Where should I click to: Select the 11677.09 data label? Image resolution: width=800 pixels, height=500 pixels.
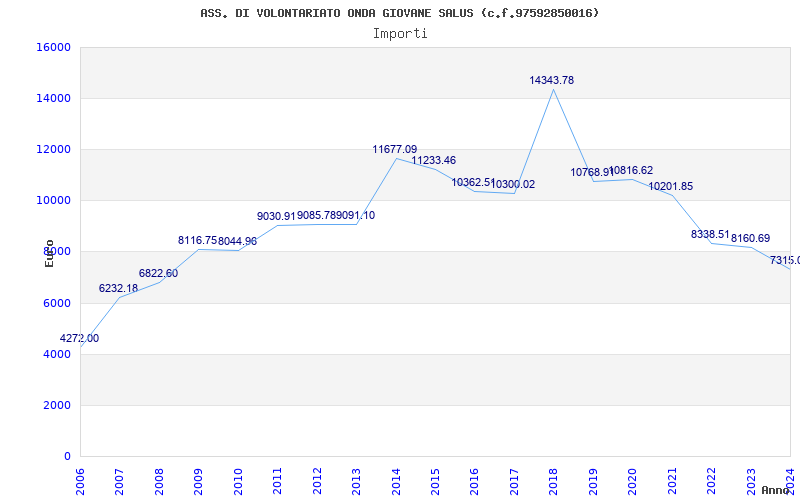tap(394, 149)
